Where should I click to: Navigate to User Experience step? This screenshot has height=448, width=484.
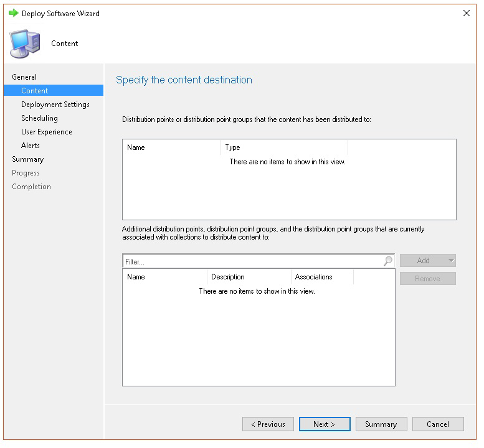click(x=47, y=132)
